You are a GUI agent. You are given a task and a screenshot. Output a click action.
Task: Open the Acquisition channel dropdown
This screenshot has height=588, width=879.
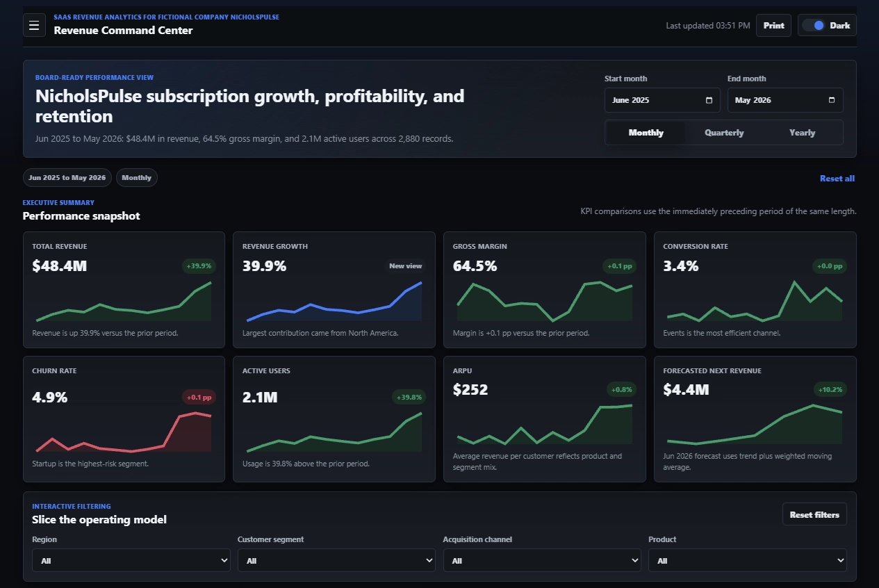click(x=542, y=560)
